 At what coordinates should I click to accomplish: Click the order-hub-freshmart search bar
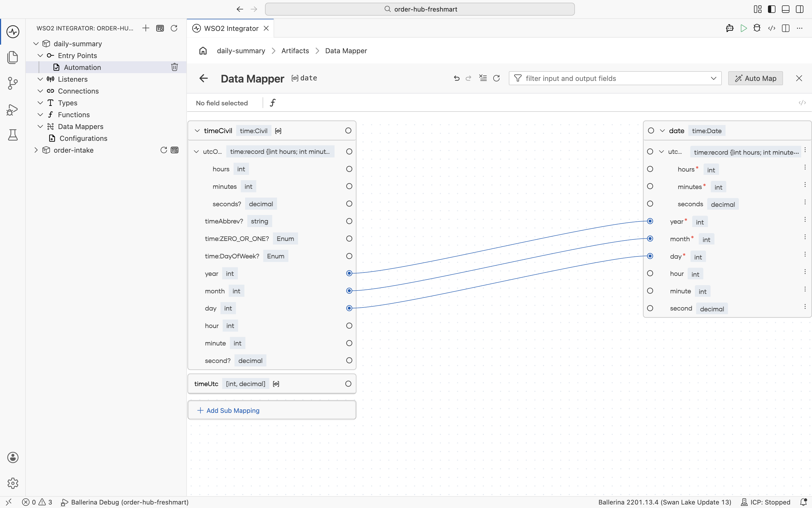(420, 9)
